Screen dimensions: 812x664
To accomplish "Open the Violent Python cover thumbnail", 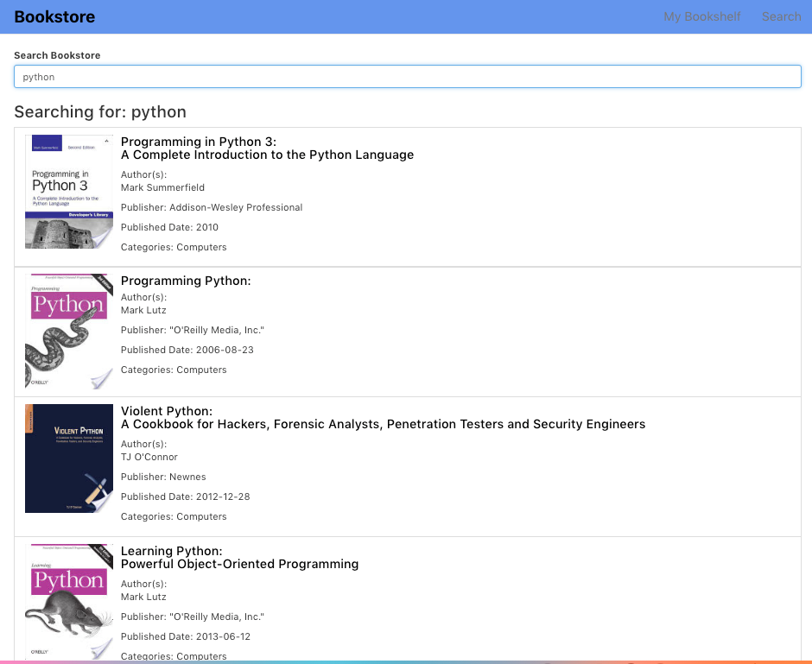I will [x=69, y=458].
